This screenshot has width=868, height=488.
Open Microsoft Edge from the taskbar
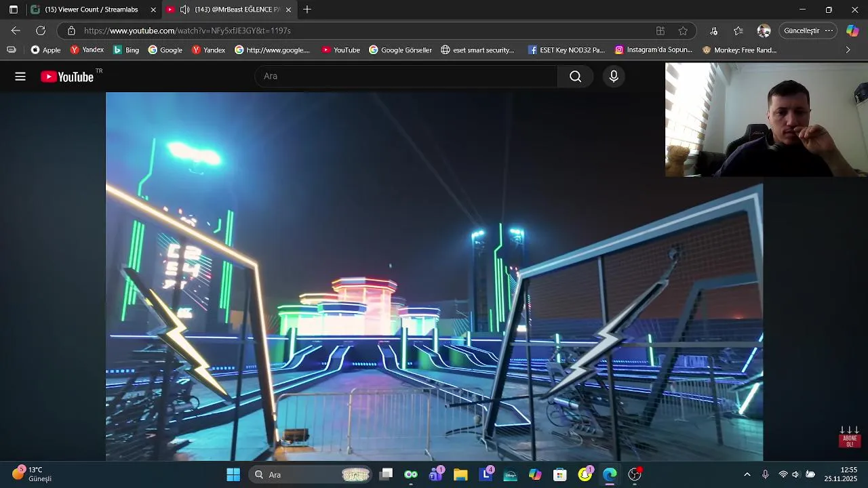610,474
